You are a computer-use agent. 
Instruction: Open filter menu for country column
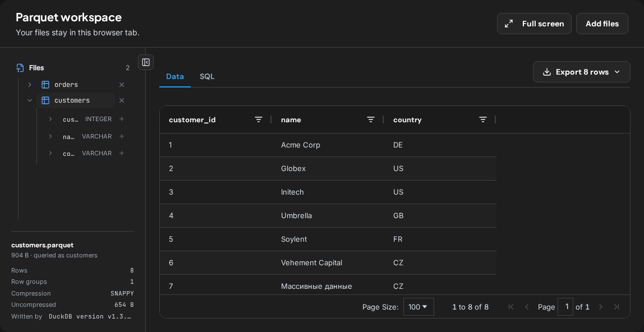(x=483, y=119)
